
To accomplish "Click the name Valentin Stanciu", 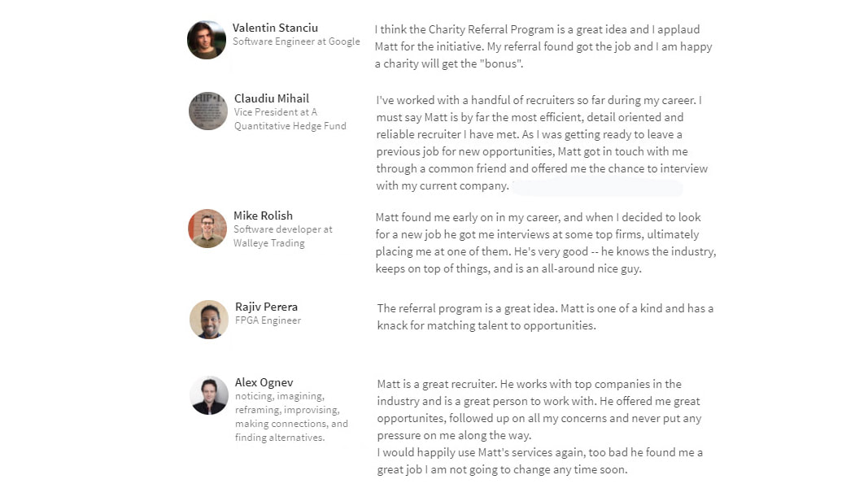I will point(275,28).
